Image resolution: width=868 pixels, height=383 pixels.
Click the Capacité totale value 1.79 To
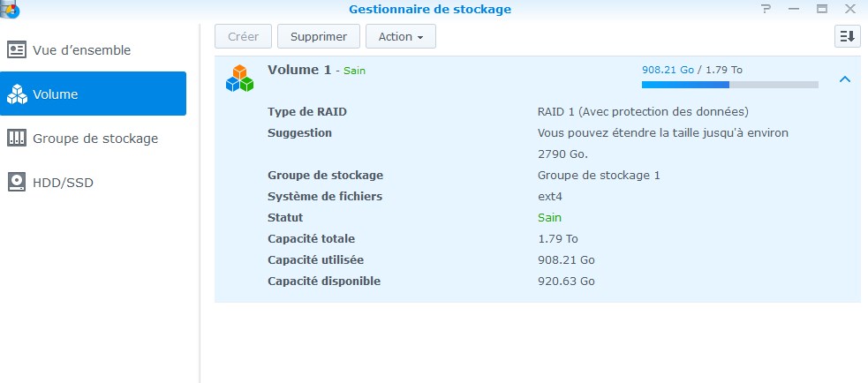pyautogui.click(x=557, y=238)
